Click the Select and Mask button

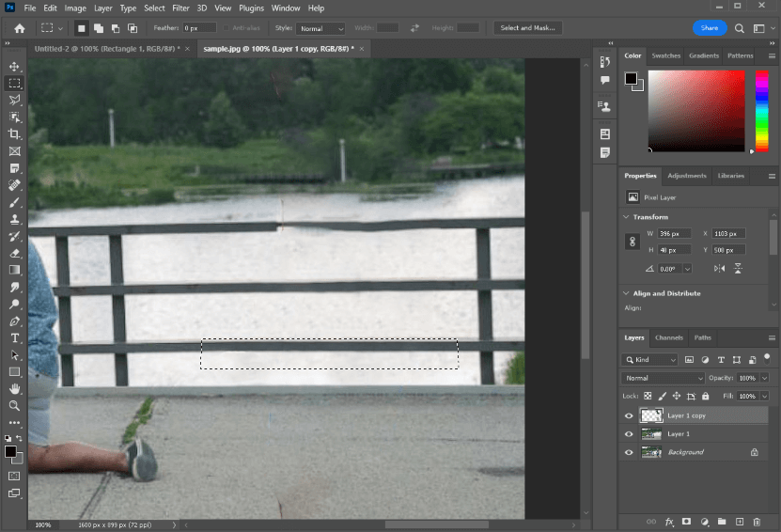click(528, 28)
